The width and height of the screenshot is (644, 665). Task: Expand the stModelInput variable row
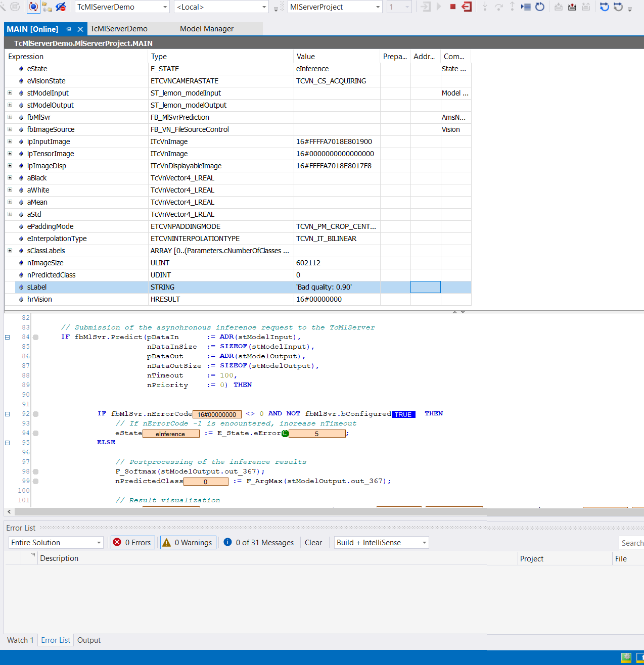click(10, 93)
